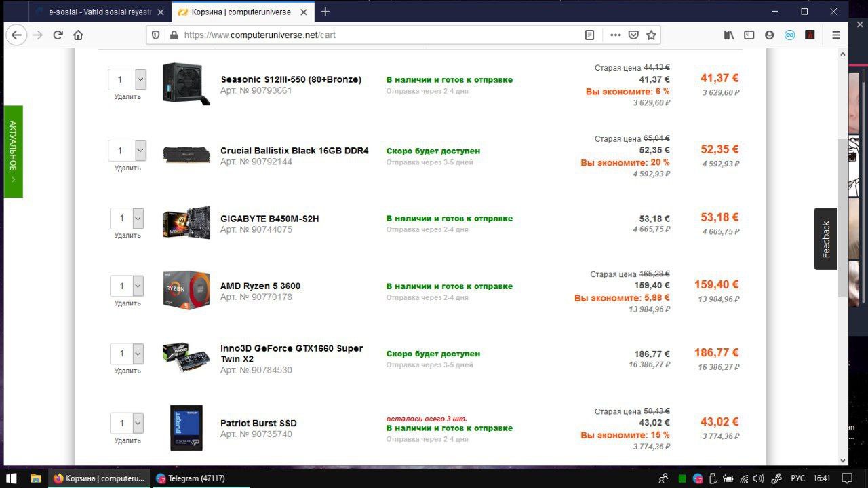Viewport: 868px width, 488px height.
Task: Open the volume speaker tray icon
Action: 758,478
